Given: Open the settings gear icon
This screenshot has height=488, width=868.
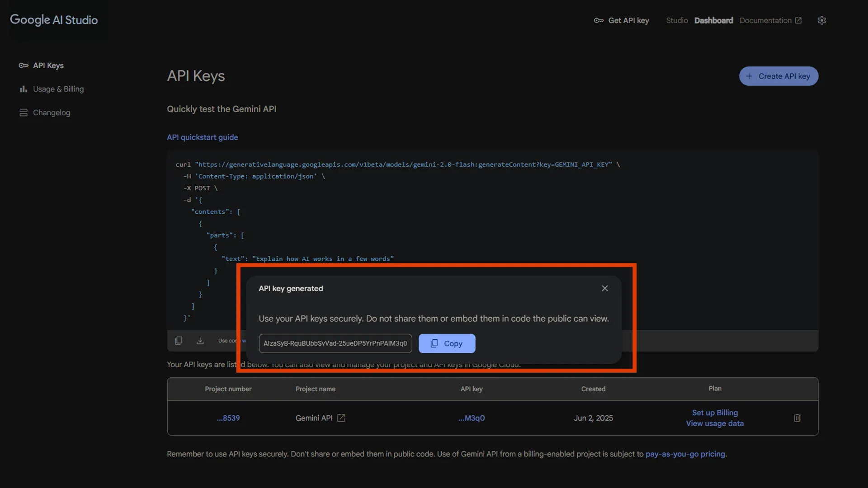Looking at the screenshot, I should coord(822,20).
